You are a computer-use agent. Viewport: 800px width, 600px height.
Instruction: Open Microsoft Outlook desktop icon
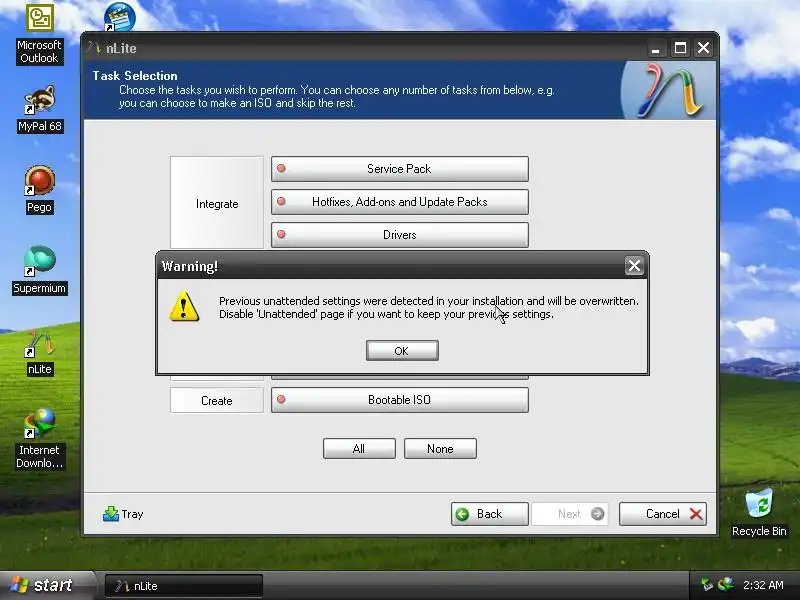[39, 35]
